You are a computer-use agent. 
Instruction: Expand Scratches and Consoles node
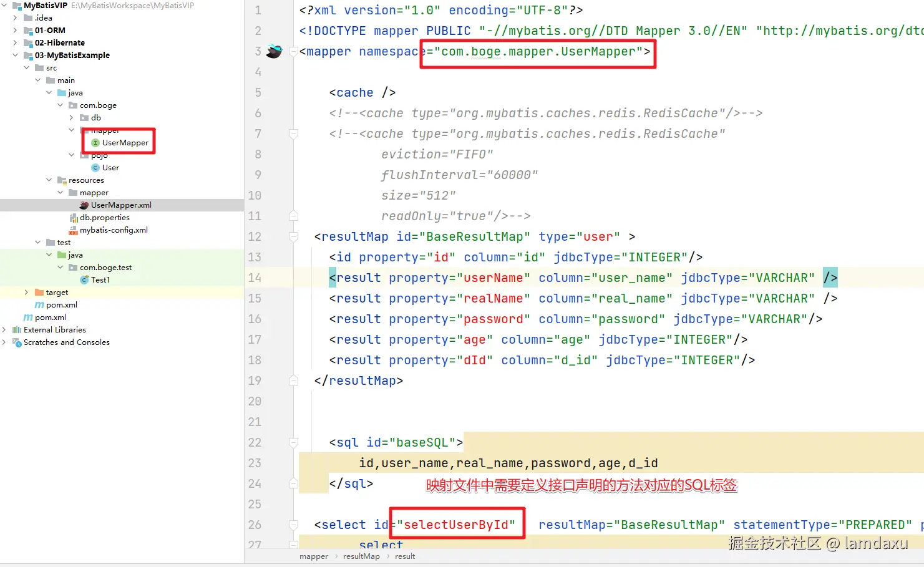pyautogui.click(x=4, y=342)
